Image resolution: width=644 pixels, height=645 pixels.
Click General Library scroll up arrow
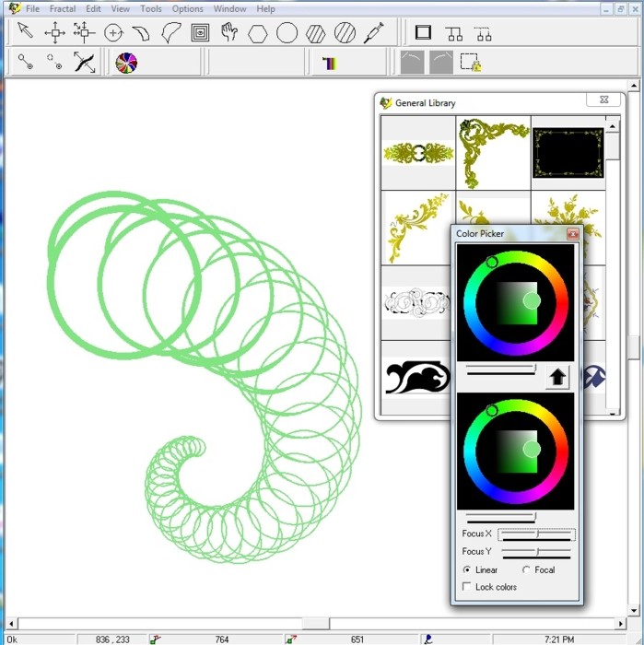pyautogui.click(x=613, y=126)
